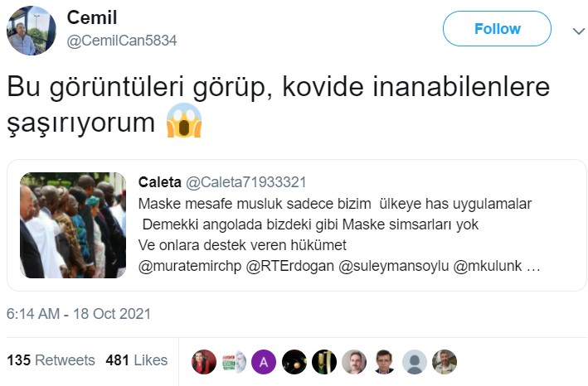Click the Cemil display name

point(92,17)
